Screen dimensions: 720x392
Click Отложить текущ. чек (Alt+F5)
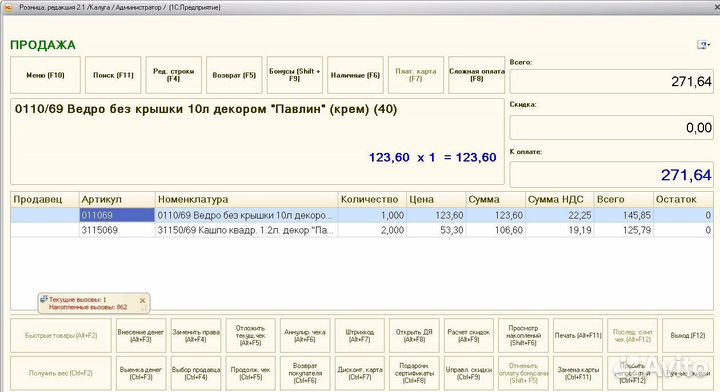pyautogui.click(x=250, y=336)
